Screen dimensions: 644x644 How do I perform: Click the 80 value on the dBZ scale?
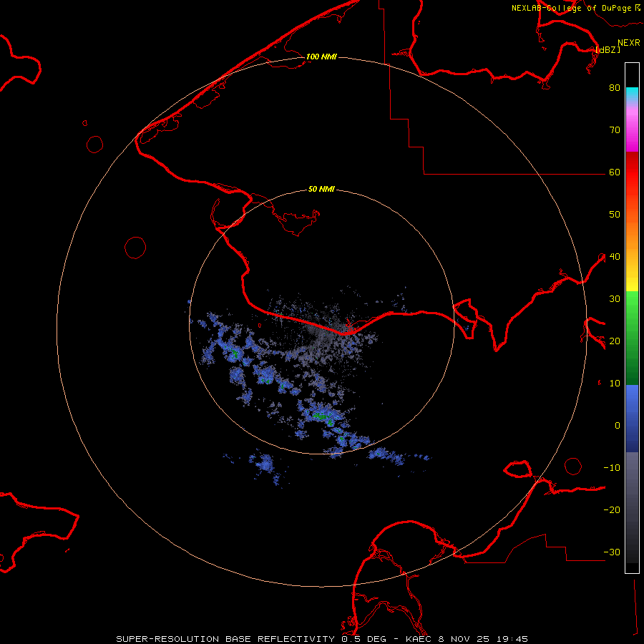615,87
